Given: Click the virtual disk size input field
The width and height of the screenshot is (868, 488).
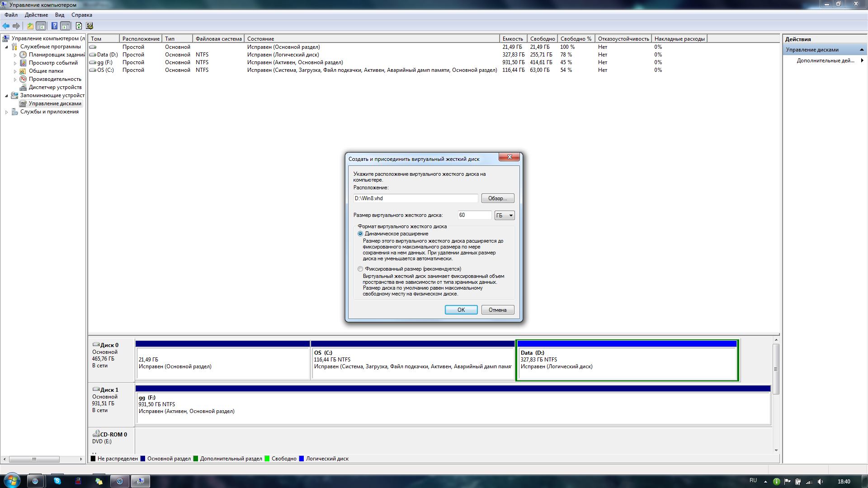Looking at the screenshot, I should point(474,215).
